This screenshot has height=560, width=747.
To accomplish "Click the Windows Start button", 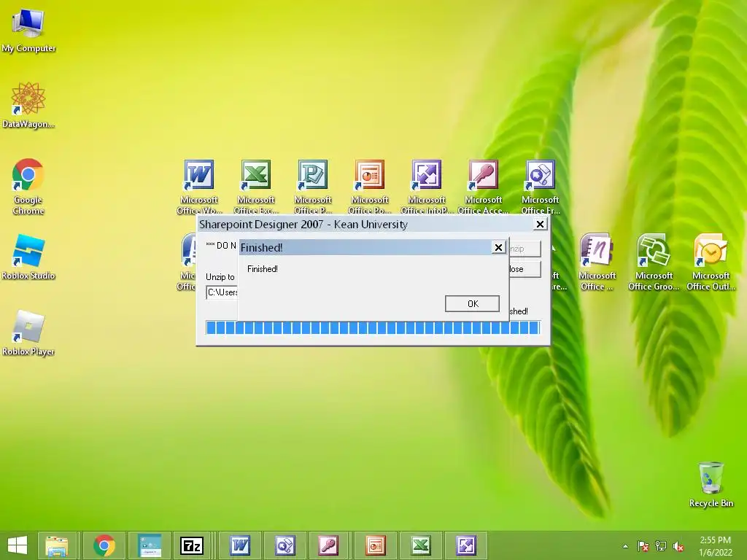I will pos(18,545).
